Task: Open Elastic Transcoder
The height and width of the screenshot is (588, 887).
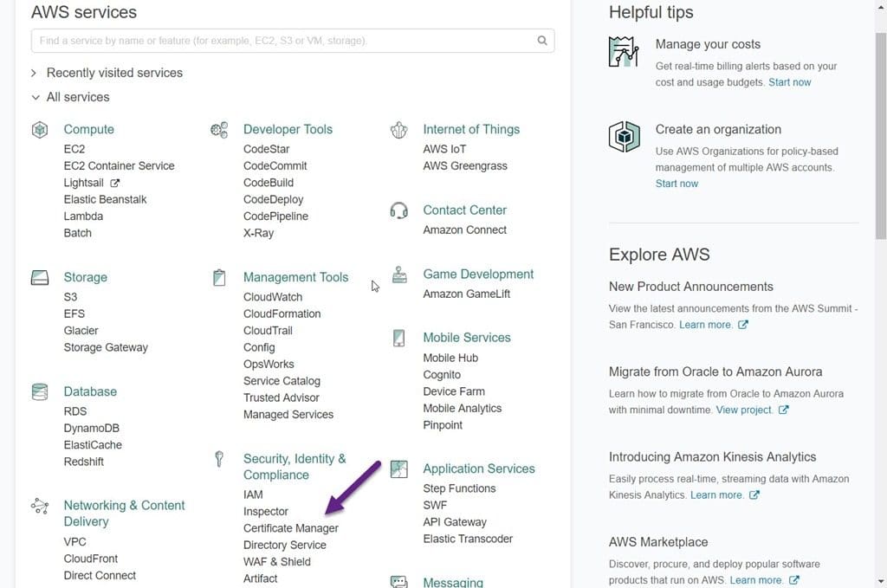Action: tap(468, 540)
